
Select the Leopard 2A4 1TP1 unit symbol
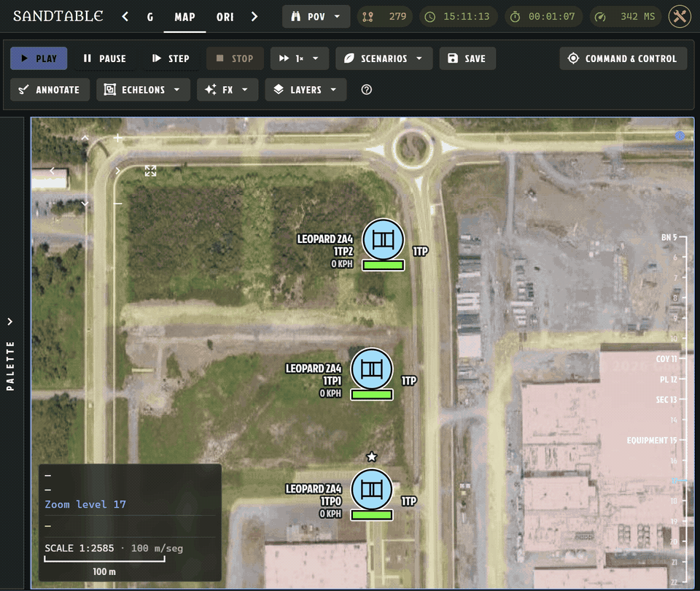(x=371, y=369)
